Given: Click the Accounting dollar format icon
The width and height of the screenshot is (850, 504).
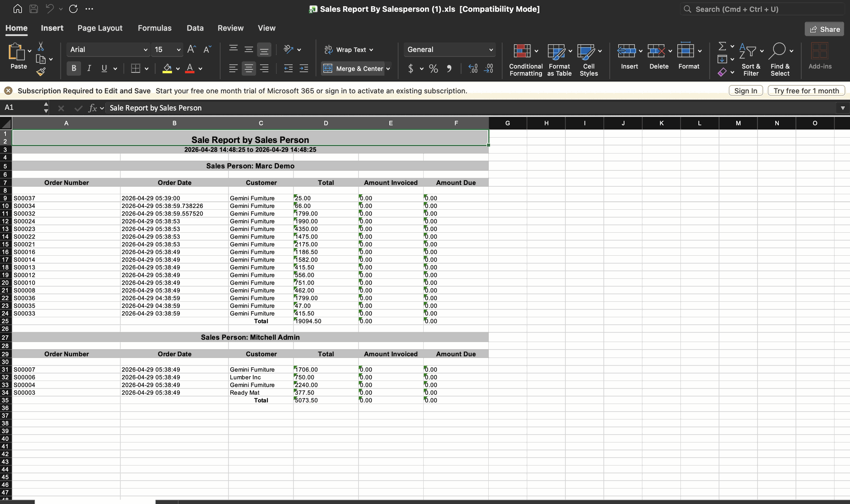Looking at the screenshot, I should click(x=411, y=69).
